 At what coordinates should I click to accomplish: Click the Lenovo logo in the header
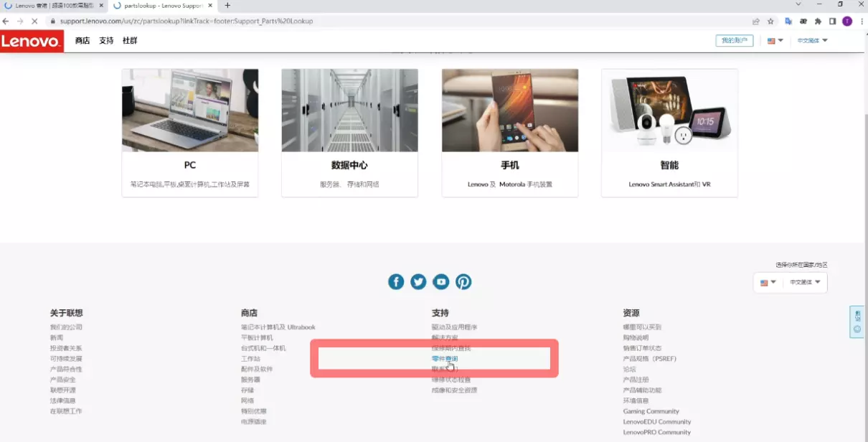32,41
